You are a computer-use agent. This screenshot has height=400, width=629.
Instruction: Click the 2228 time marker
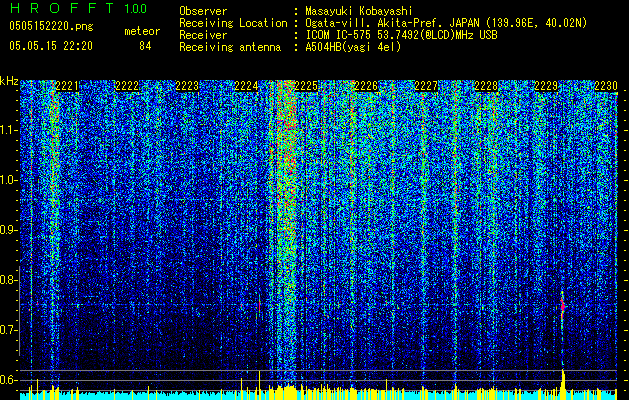coord(486,86)
